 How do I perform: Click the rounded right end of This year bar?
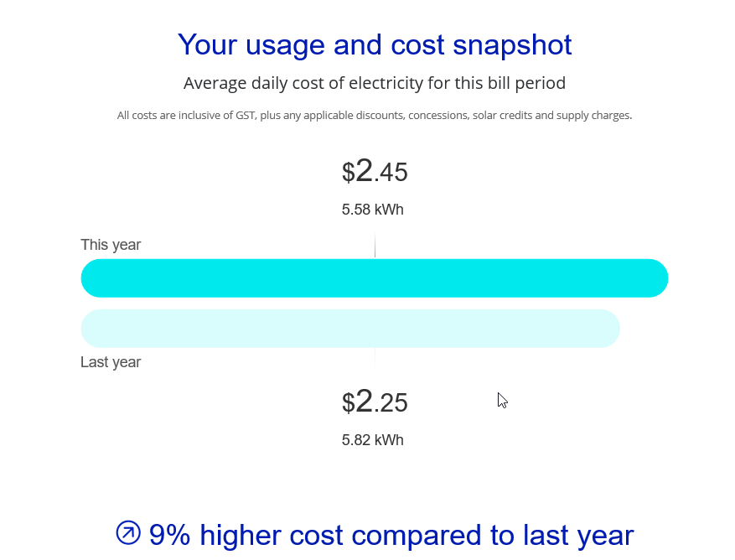click(x=655, y=278)
